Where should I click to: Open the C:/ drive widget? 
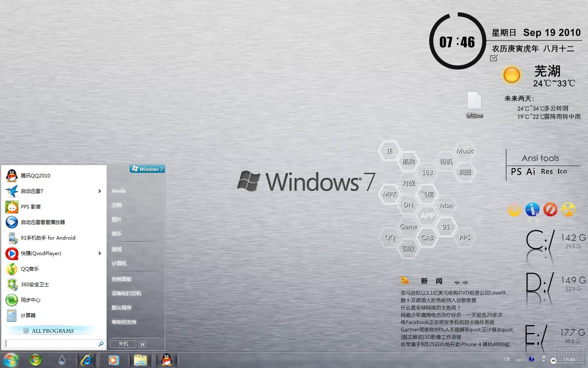pos(540,240)
